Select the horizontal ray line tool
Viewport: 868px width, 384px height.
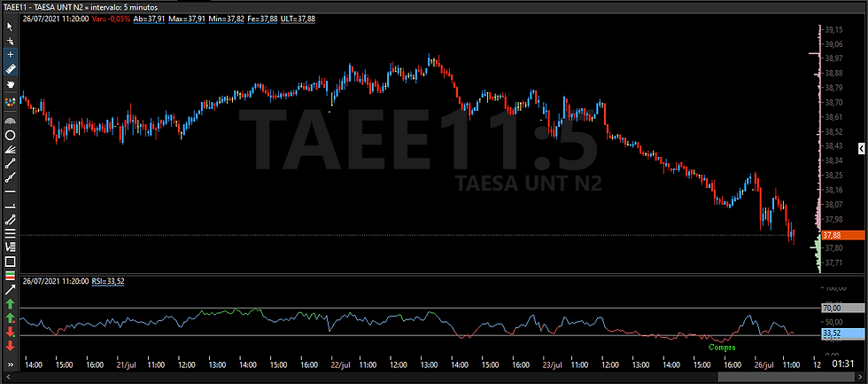(x=10, y=206)
